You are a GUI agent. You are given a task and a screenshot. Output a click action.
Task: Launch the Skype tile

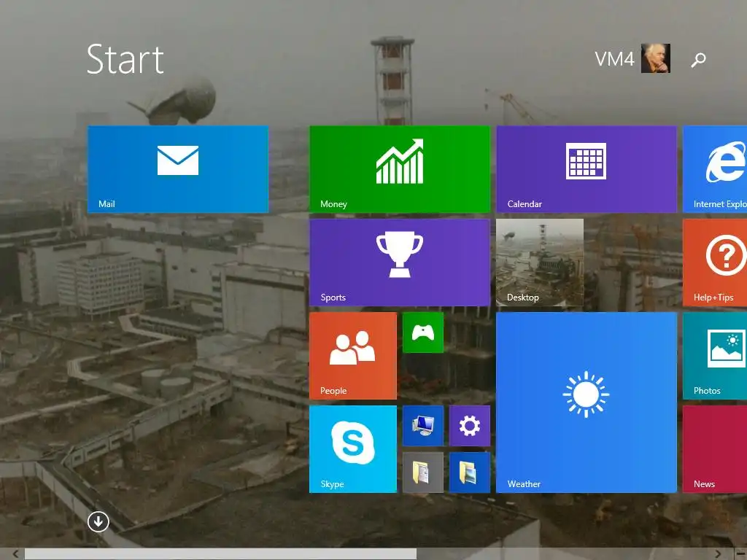coord(353,449)
